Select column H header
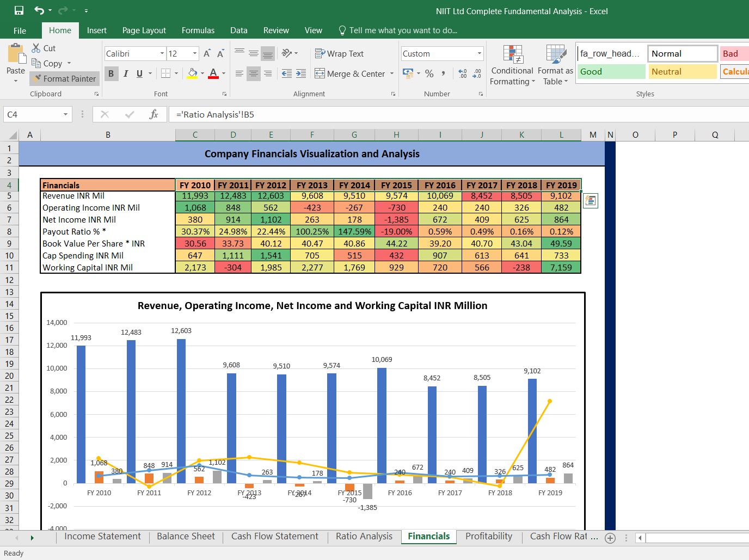The width and height of the screenshot is (749, 560). [x=396, y=135]
